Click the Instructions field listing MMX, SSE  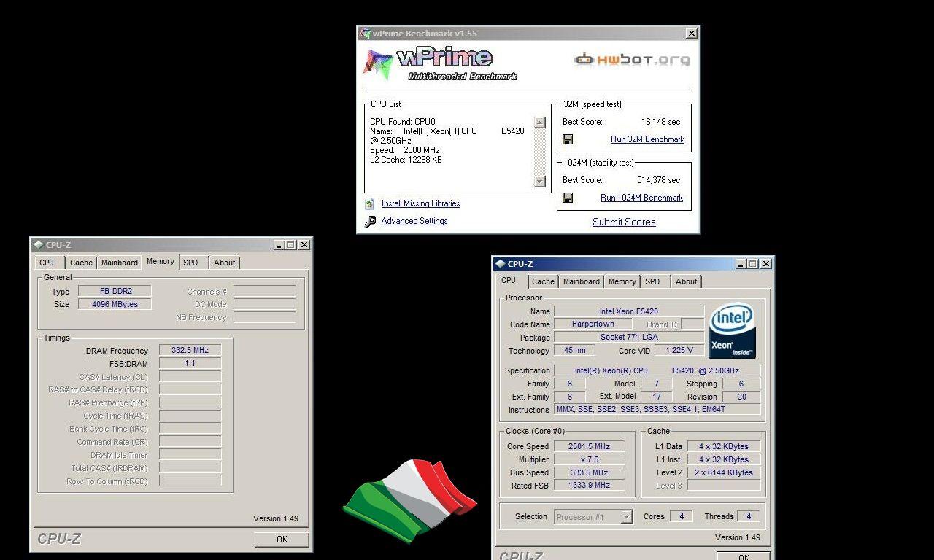(657, 410)
